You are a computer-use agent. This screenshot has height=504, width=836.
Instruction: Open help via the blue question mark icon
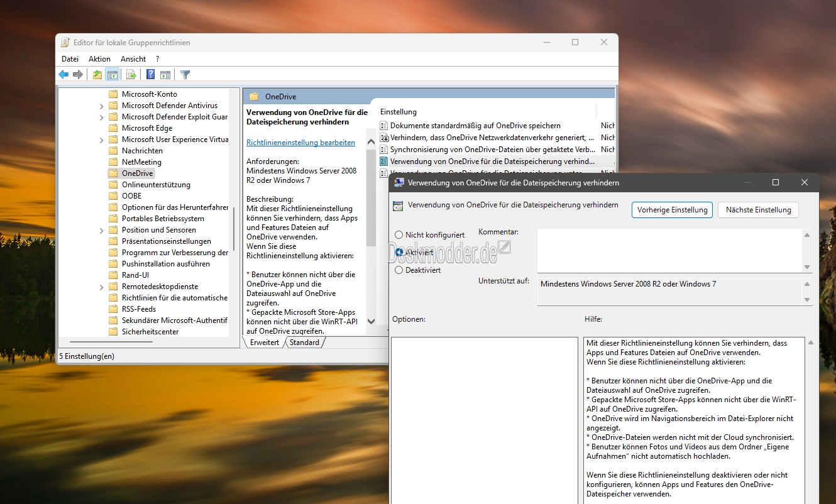(x=151, y=75)
